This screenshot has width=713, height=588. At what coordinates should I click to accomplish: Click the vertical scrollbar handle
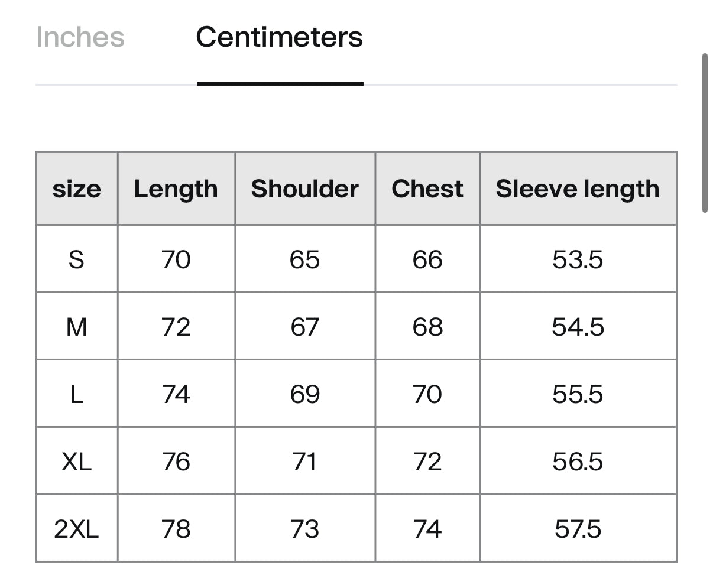click(705, 132)
